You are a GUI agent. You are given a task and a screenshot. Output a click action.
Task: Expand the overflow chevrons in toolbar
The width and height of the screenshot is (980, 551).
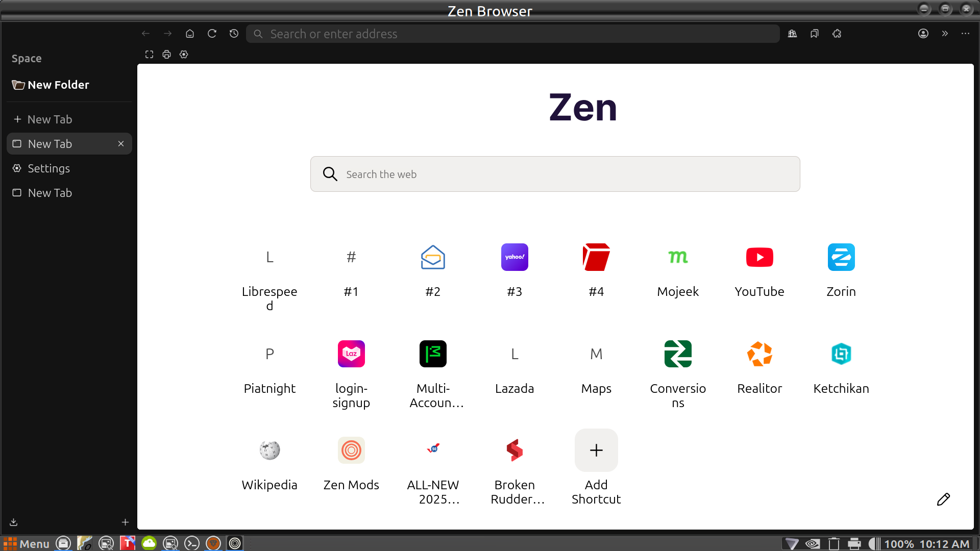(945, 34)
